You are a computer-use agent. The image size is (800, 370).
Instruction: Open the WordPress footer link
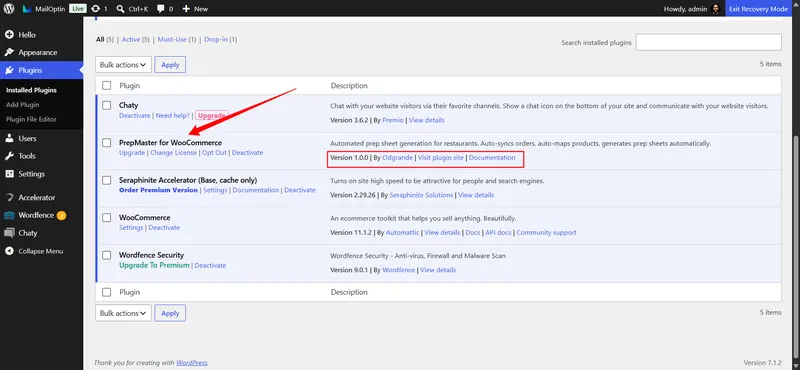point(192,363)
